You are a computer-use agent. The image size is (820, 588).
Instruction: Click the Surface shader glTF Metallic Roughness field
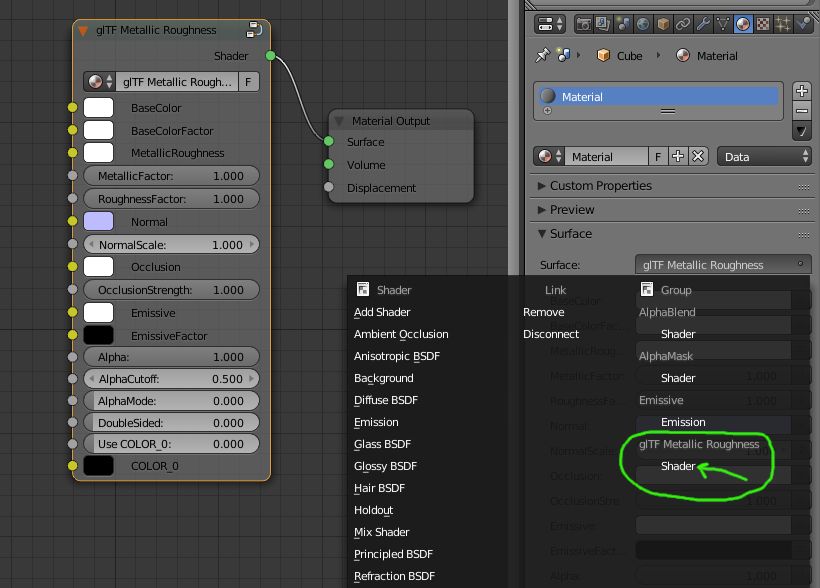point(723,265)
